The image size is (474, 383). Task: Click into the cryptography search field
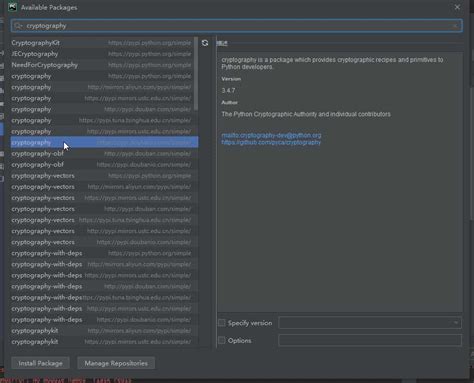237,26
